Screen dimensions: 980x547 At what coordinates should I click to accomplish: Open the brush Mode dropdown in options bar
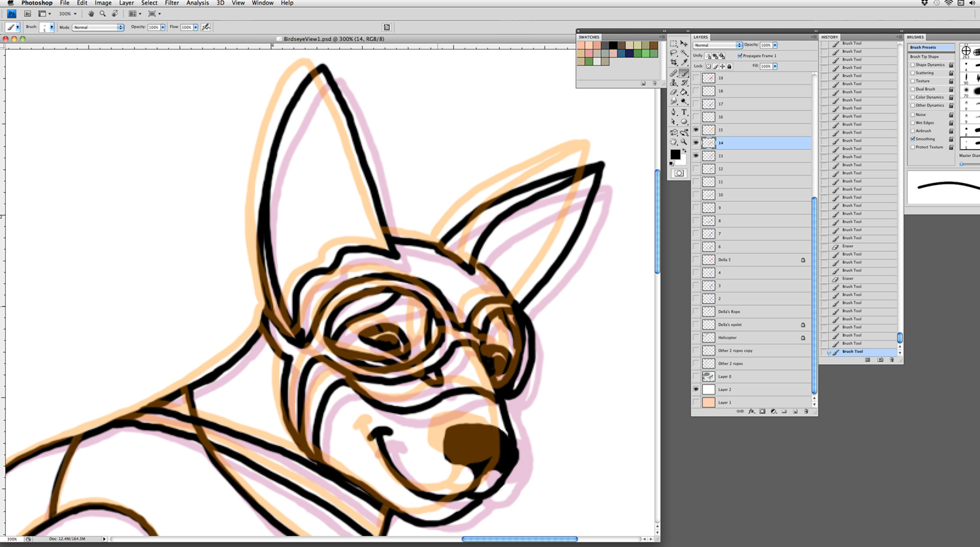[99, 27]
